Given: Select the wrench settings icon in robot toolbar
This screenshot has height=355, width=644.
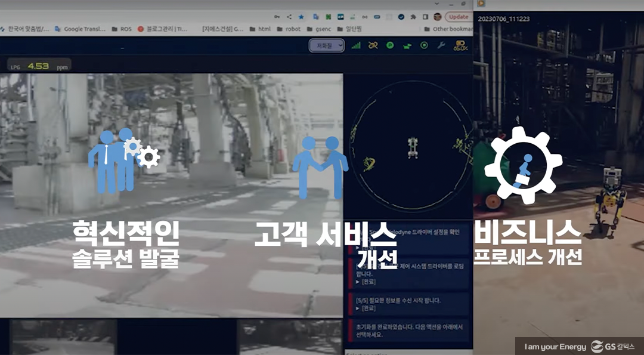Looking at the screenshot, I should point(441,45).
